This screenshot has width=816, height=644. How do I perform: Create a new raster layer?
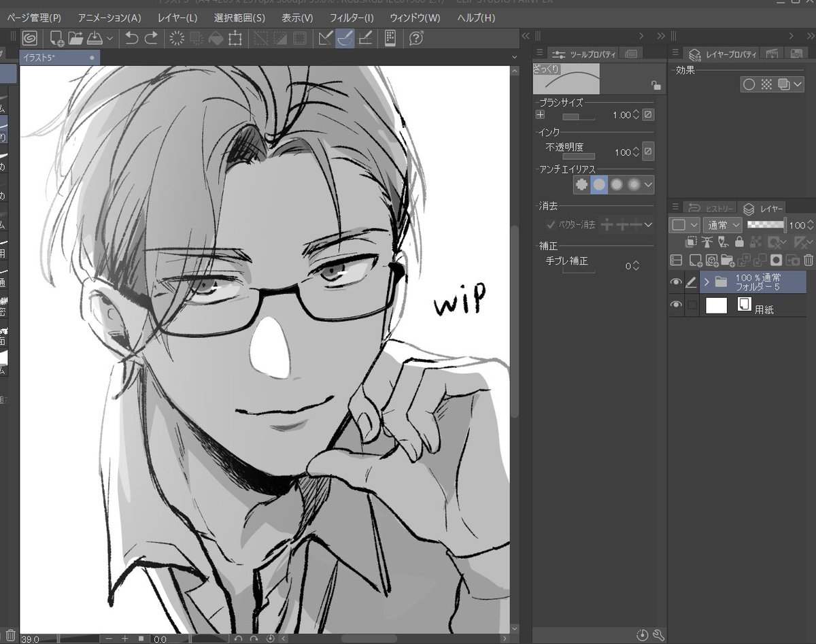pos(695,260)
